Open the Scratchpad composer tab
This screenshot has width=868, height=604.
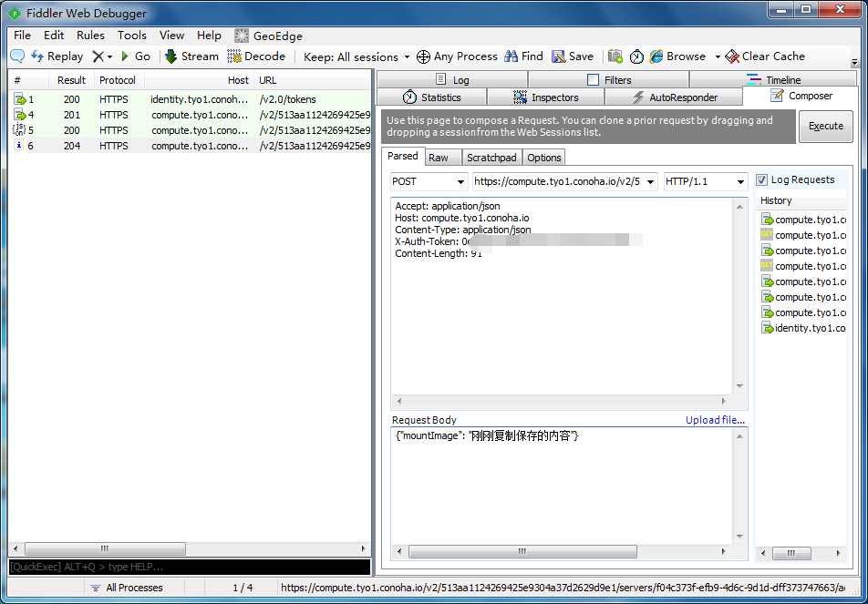point(491,158)
